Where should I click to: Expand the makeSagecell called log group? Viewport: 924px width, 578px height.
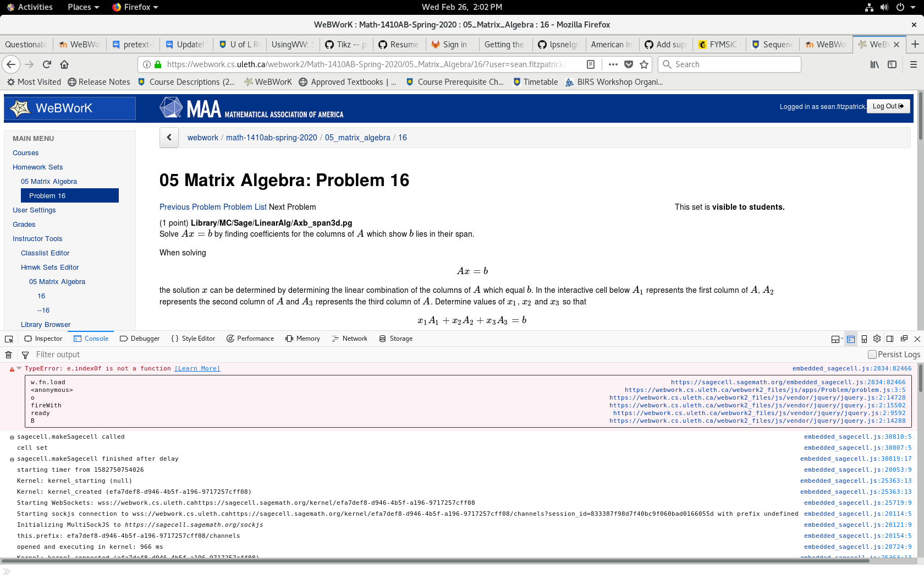click(x=12, y=438)
